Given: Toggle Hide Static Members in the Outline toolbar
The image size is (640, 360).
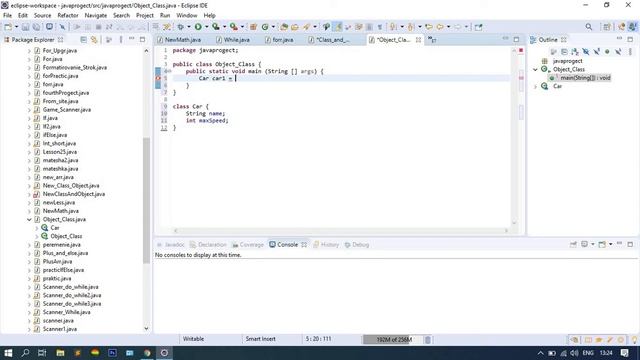Looking at the screenshot, I should click(x=597, y=52).
